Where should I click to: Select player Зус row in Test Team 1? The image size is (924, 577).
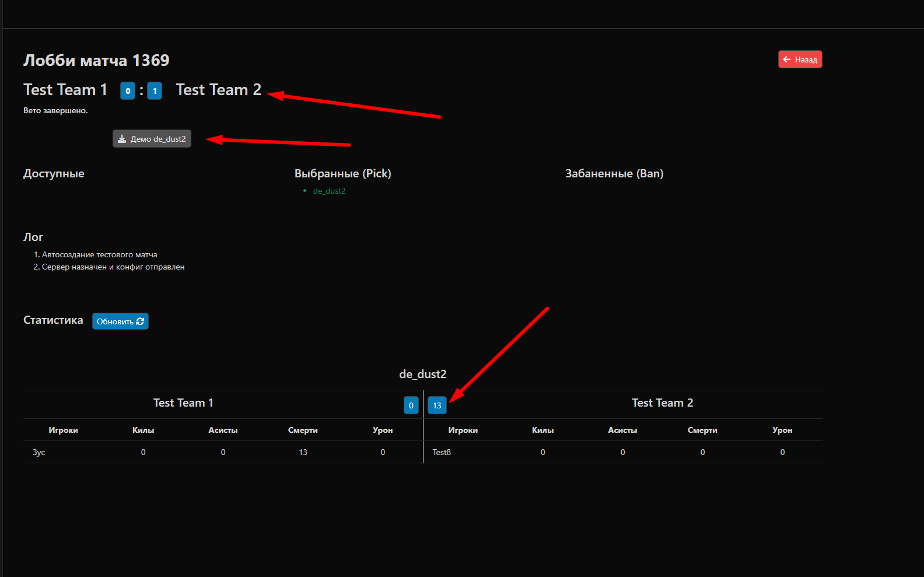(x=39, y=452)
